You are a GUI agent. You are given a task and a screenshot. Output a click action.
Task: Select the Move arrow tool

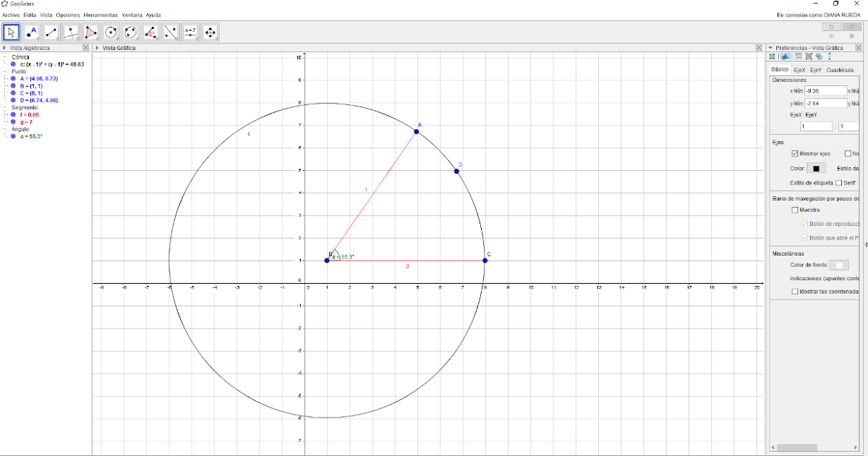tap(11, 32)
